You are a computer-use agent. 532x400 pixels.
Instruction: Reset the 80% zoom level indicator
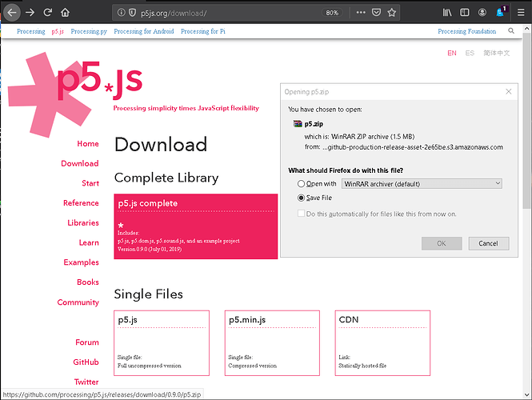[332, 13]
